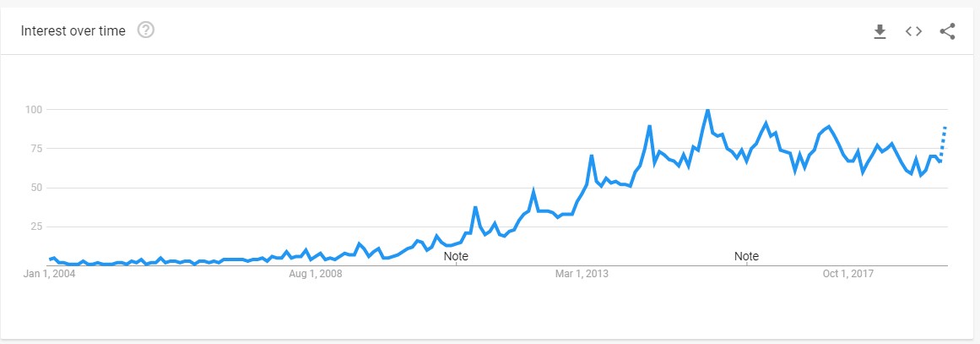Click the Interest over time title
The height and width of the screenshot is (344, 980).
click(x=73, y=30)
